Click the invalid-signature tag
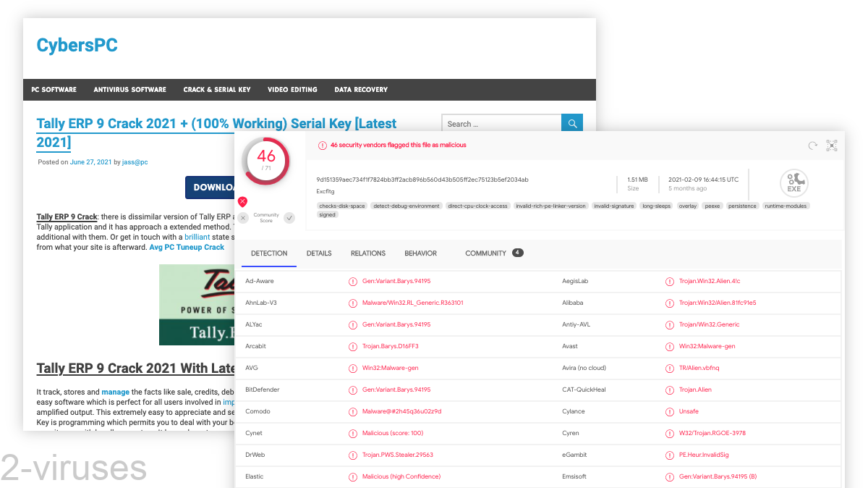The image size is (868, 488). tap(614, 206)
